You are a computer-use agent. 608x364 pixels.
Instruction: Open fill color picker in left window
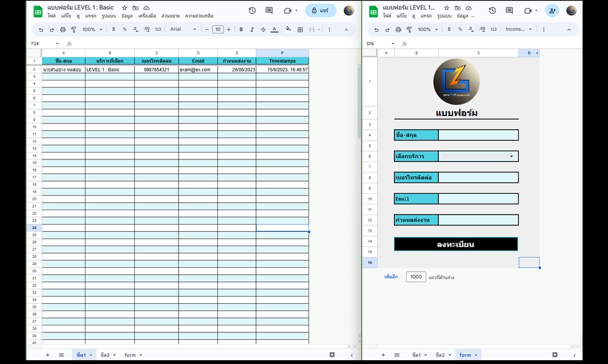(288, 29)
